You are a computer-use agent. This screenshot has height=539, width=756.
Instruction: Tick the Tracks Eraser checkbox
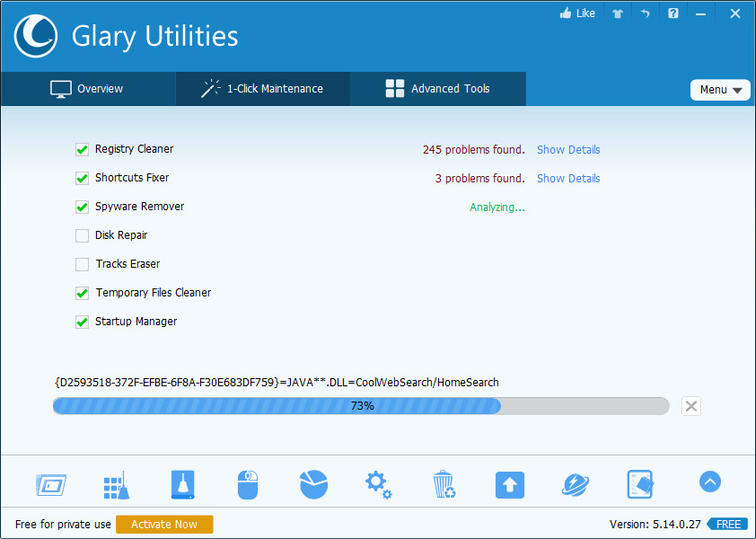(83, 265)
